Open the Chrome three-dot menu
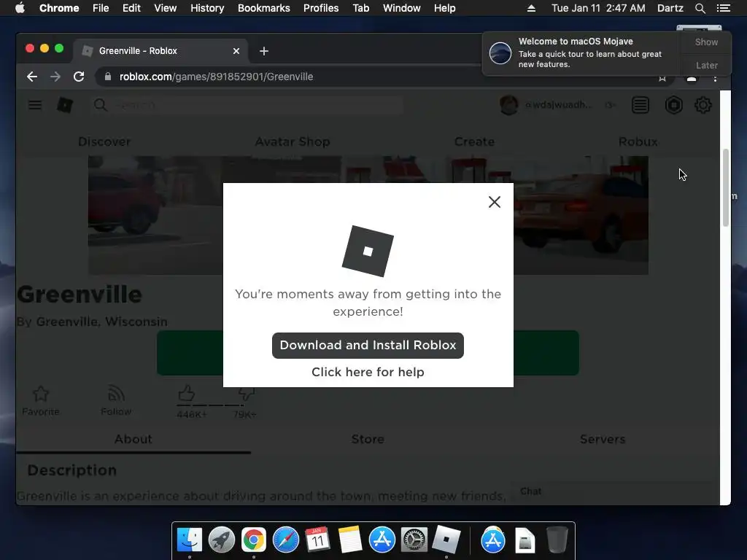The width and height of the screenshot is (747, 560). coord(715,79)
